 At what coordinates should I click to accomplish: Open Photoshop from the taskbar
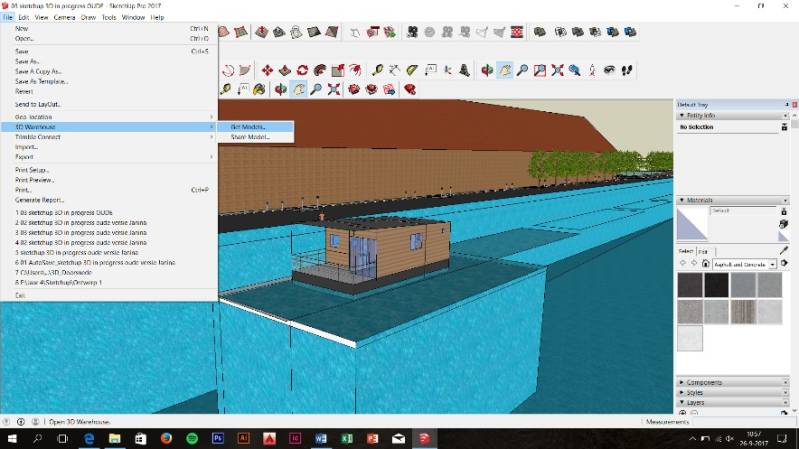click(218, 438)
